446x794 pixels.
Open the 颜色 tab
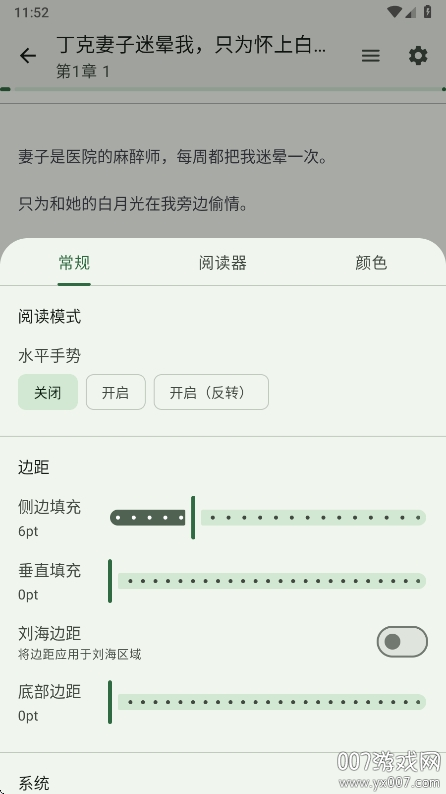click(x=371, y=263)
